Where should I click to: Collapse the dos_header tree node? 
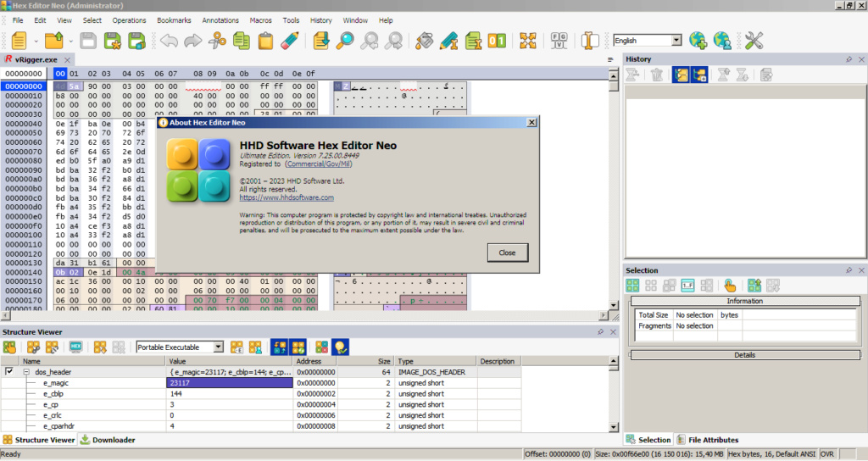click(26, 372)
